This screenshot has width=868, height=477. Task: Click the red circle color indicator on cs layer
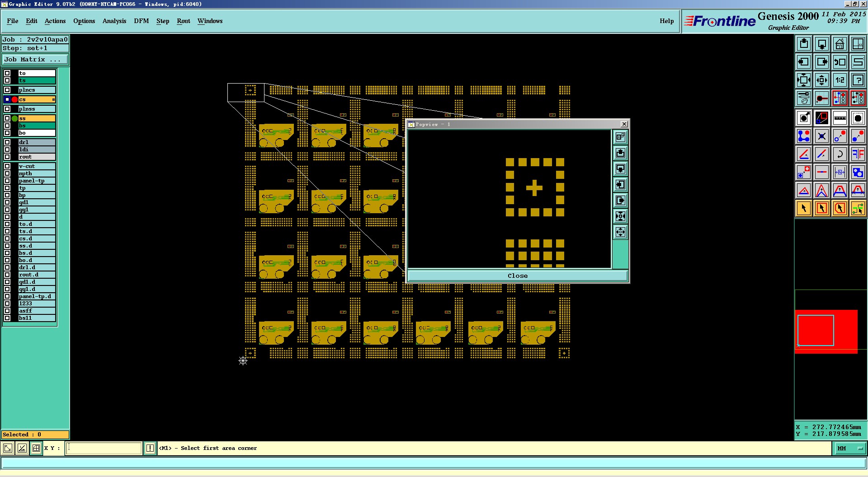(x=14, y=99)
